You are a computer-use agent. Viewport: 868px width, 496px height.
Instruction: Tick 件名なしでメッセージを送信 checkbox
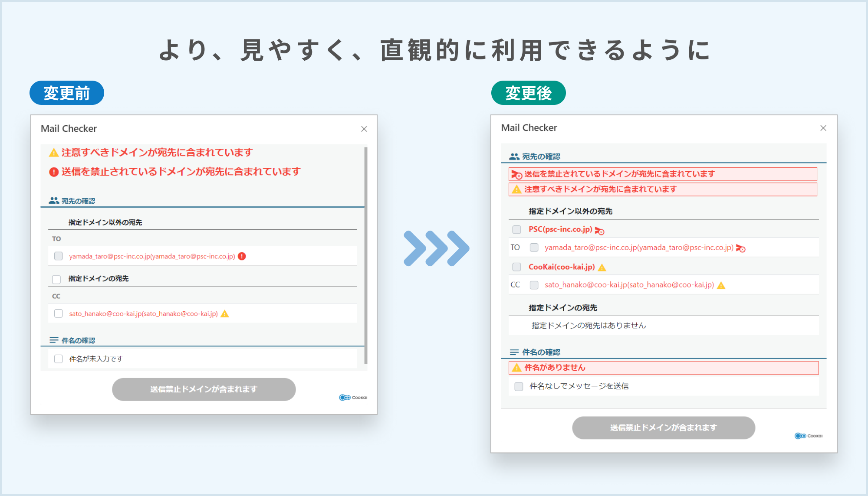(519, 386)
